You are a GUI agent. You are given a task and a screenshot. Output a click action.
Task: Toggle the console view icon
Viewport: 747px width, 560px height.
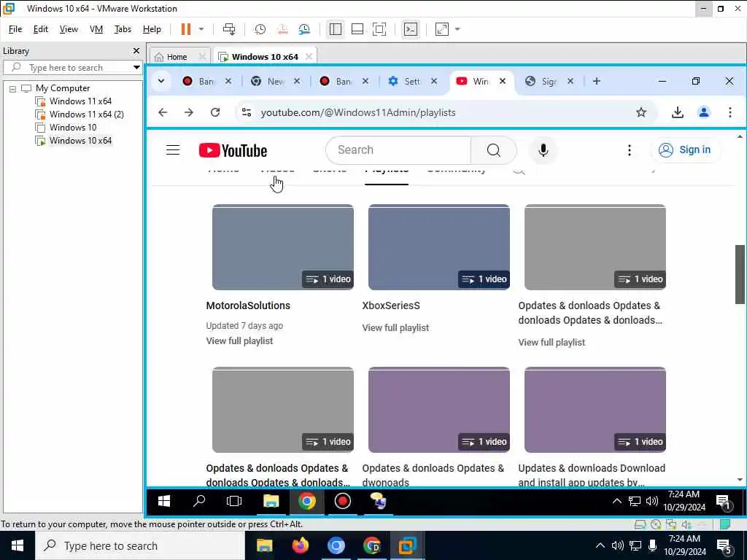410,29
